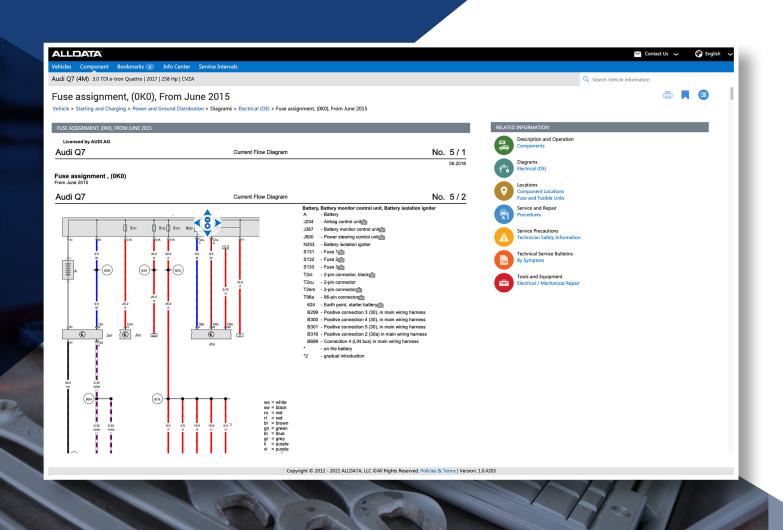The image size is (783, 530).
Task: Click the Starting and Charging breadcrumb link
Action: coord(101,108)
